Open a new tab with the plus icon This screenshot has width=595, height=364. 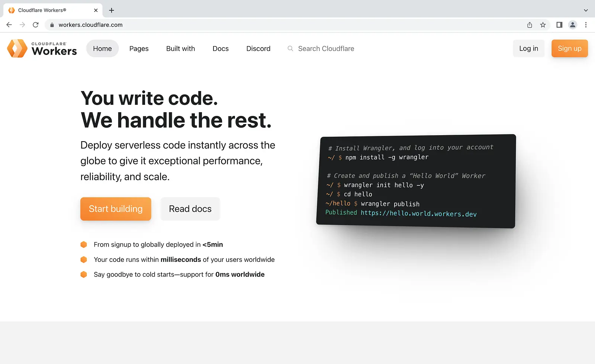(x=112, y=10)
